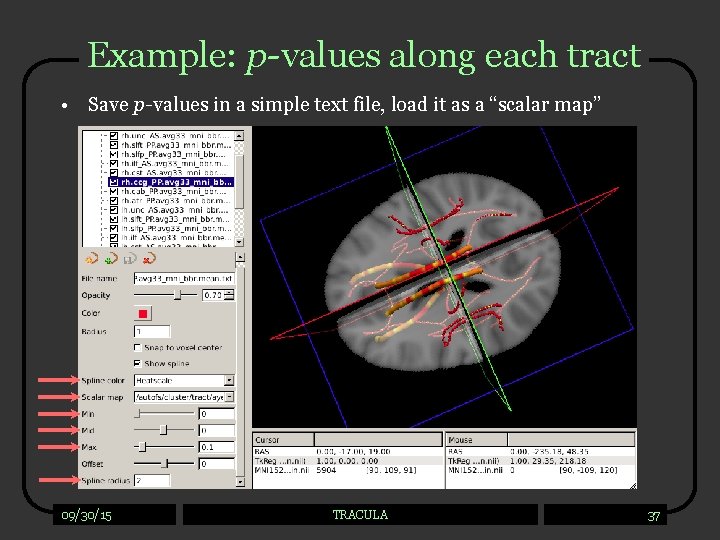Click the info panel resize grip
Image resolution: width=720 pixels, height=540 pixels.
pos(633,485)
